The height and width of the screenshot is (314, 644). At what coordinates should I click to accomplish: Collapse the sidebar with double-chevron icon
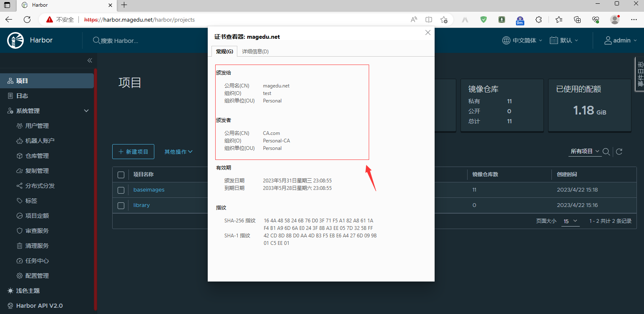(x=89, y=60)
